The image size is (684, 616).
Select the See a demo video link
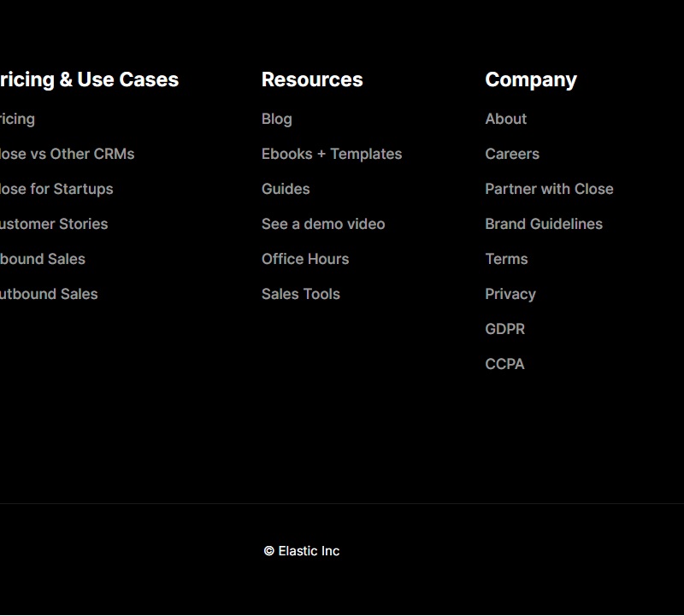[x=323, y=224]
